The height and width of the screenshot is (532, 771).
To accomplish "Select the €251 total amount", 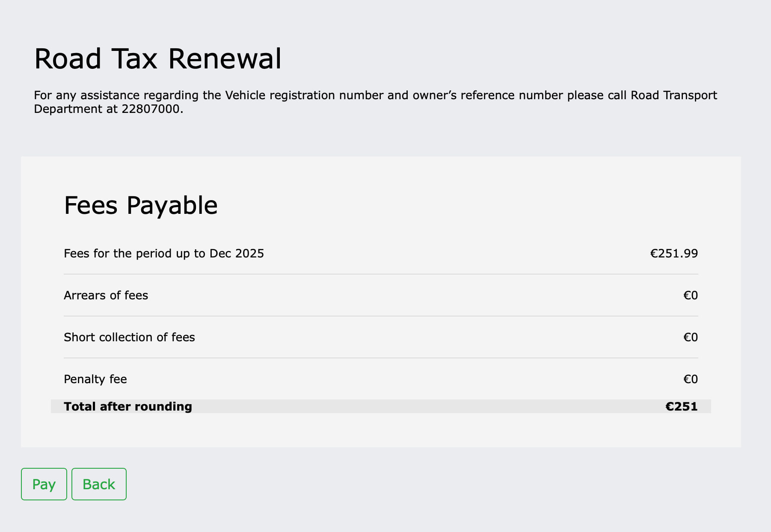I will pos(681,406).
